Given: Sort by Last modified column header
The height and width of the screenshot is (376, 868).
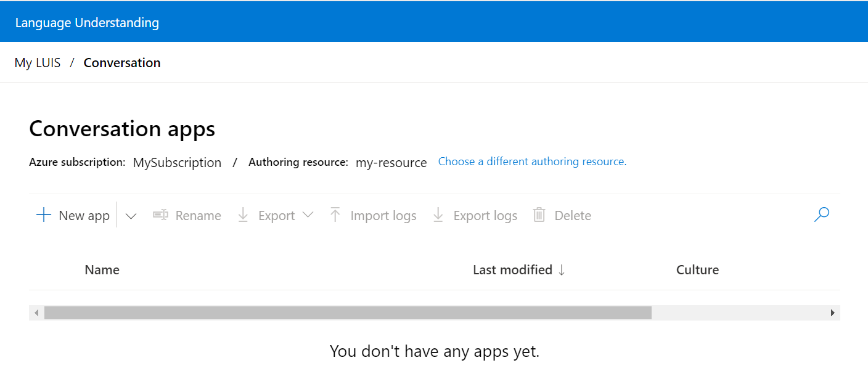Looking at the screenshot, I should tap(512, 270).
